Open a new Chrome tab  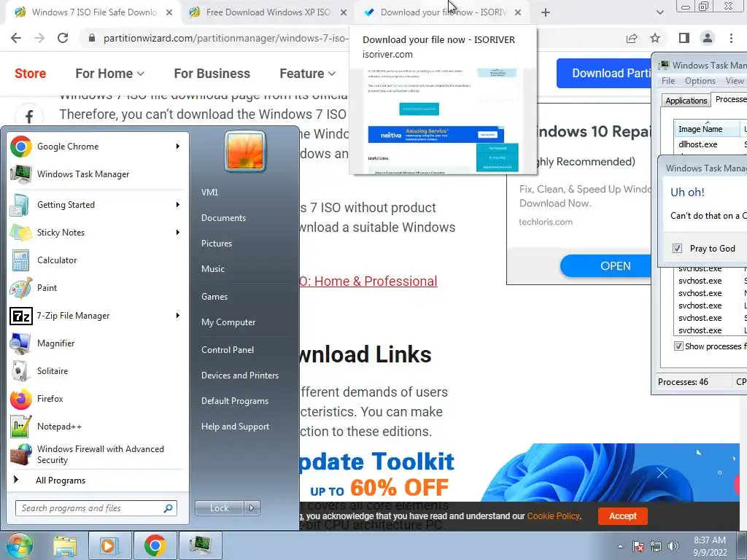tap(546, 12)
